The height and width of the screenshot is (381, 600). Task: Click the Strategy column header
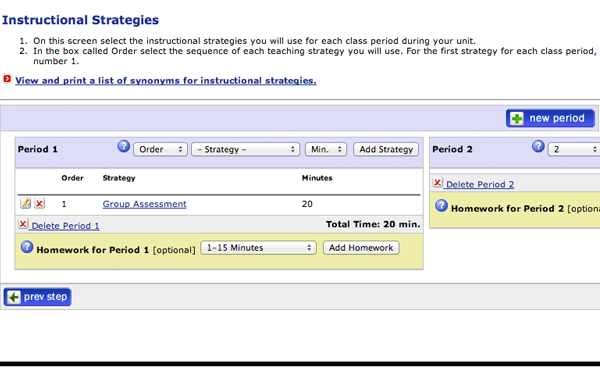click(119, 178)
